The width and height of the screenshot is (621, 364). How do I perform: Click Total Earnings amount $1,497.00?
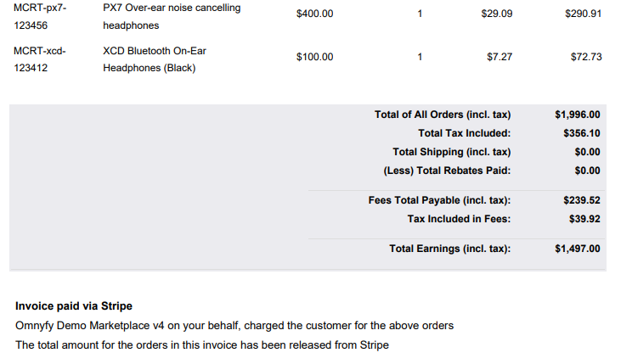point(577,249)
